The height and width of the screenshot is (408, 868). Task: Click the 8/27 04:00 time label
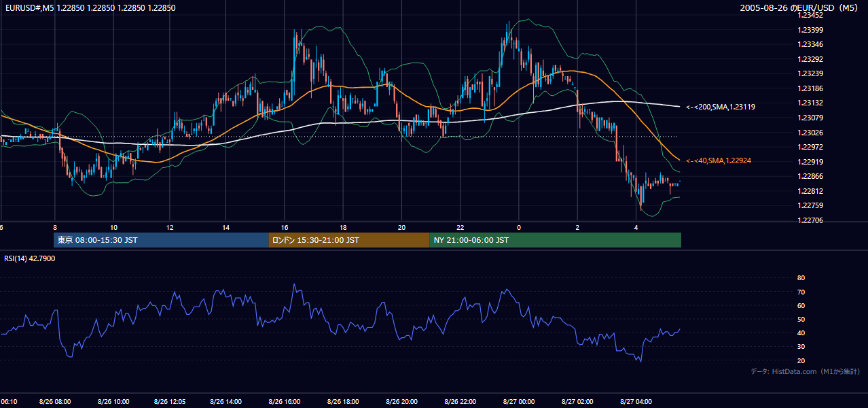click(636, 402)
